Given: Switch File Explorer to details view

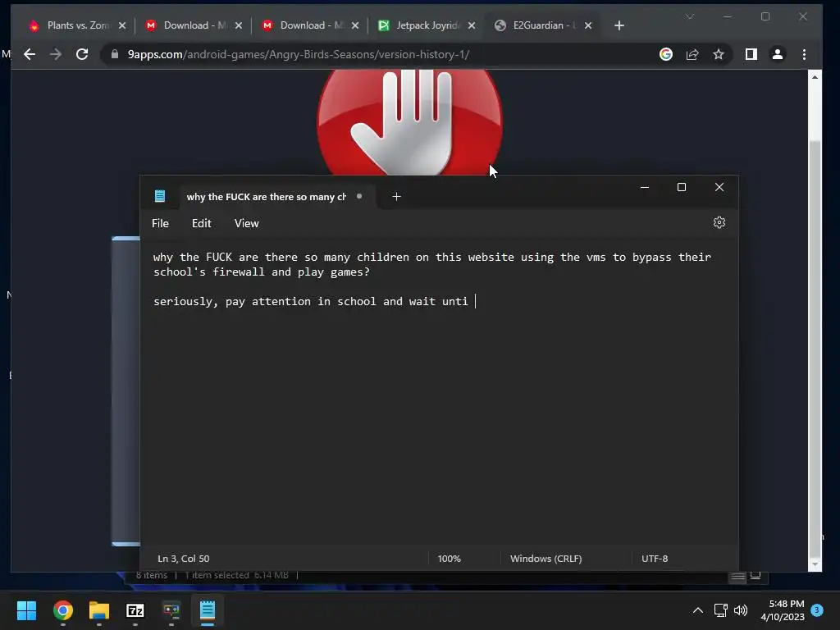Looking at the screenshot, I should tap(737, 576).
